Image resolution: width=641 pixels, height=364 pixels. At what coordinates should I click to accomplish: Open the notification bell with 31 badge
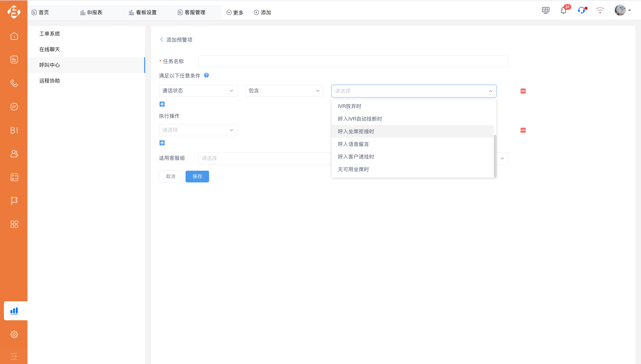pos(563,10)
